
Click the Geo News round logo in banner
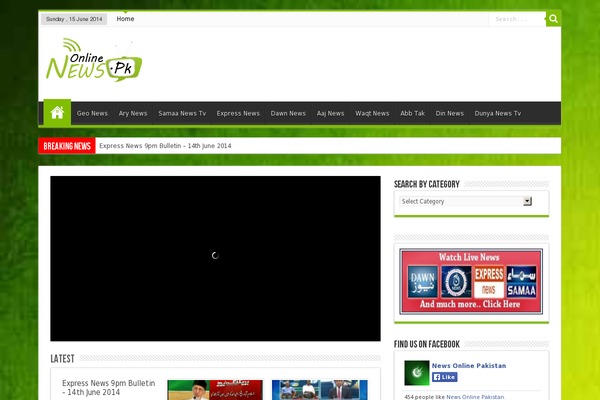click(456, 282)
